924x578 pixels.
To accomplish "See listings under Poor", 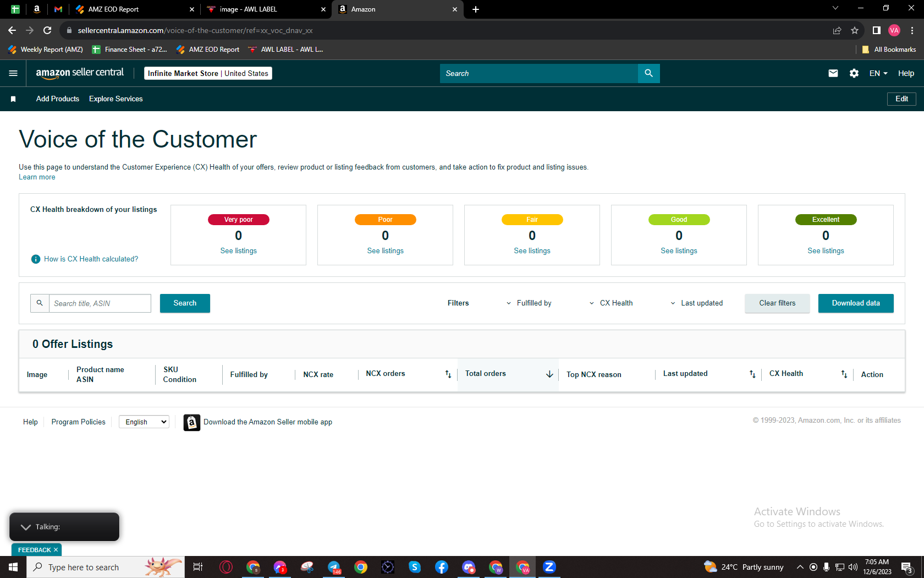I will (386, 251).
